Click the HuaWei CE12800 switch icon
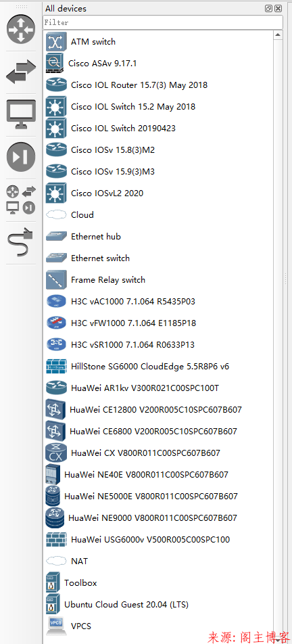 pyautogui.click(x=55, y=410)
